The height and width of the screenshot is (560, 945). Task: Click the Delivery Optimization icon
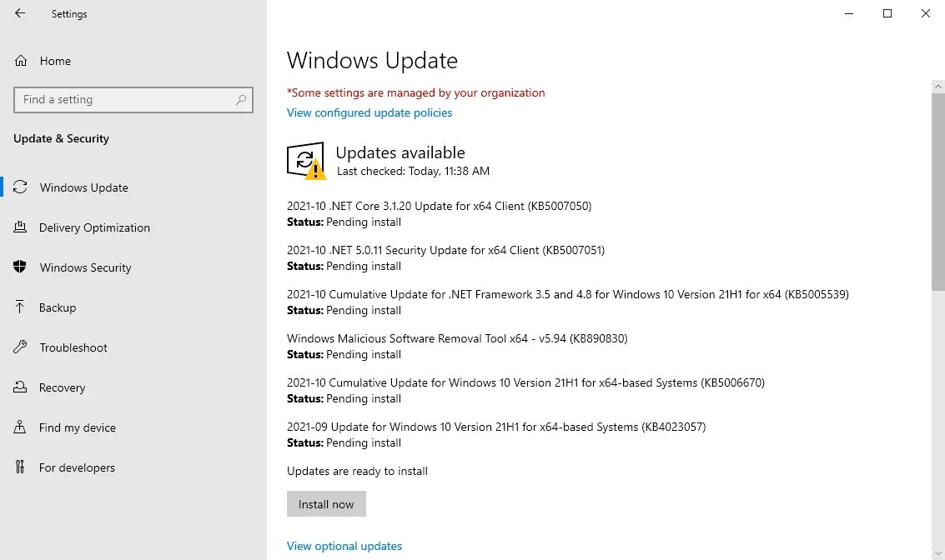click(x=20, y=227)
